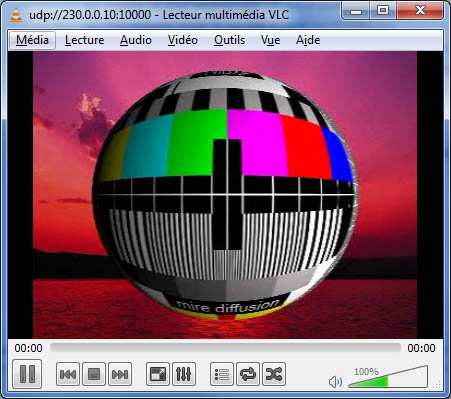This screenshot has width=451, height=399.
Task: Seek using the playback progress bar
Action: pyautogui.click(x=225, y=348)
